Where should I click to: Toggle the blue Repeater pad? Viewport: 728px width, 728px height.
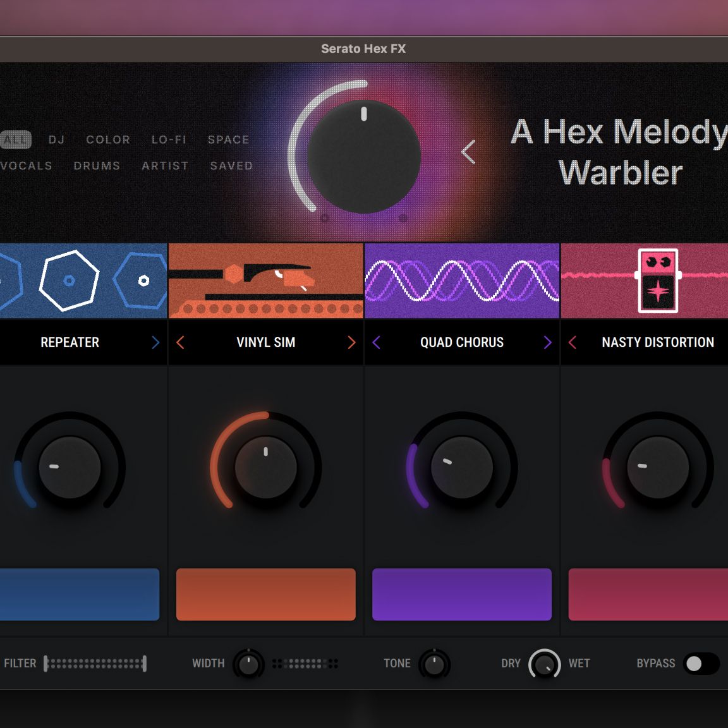[80, 594]
